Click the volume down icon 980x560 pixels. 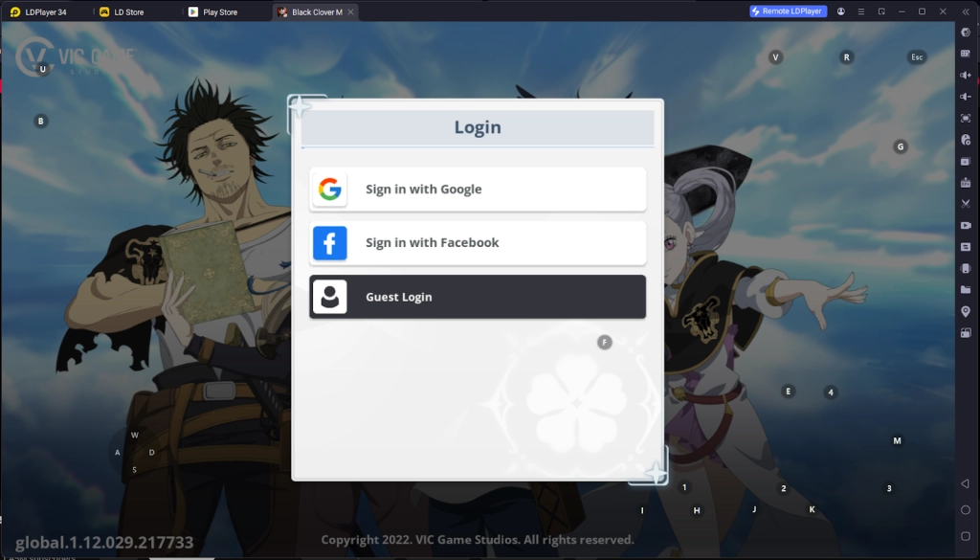[x=966, y=97]
